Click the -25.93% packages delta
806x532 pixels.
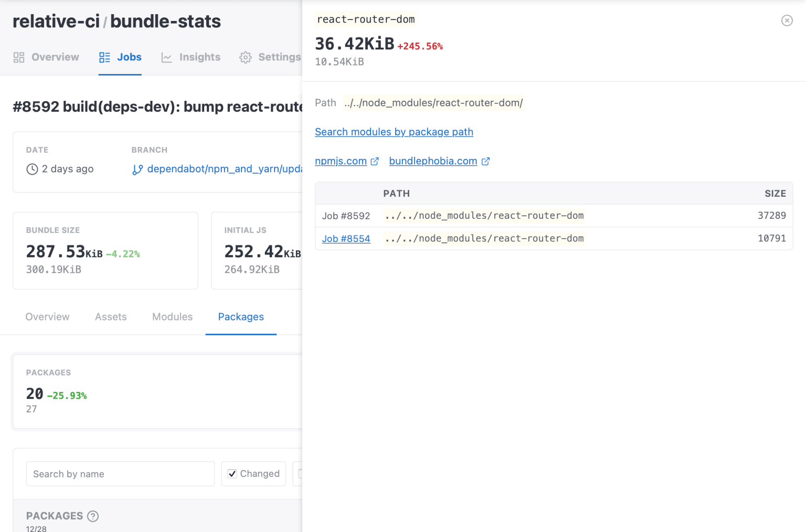67,396
